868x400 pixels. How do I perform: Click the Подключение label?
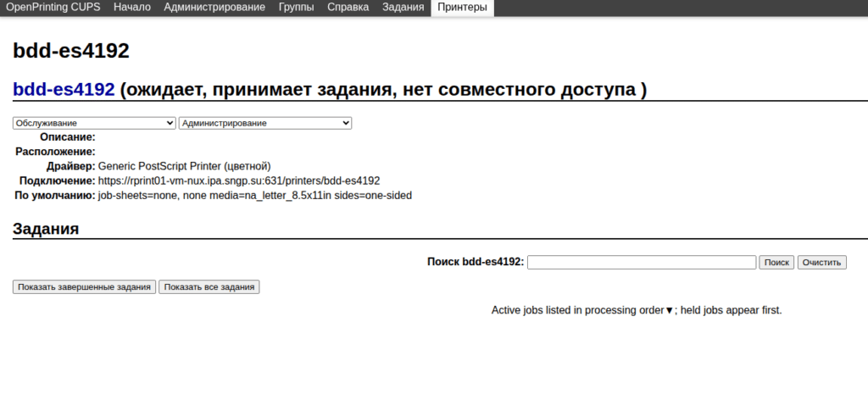(57, 181)
